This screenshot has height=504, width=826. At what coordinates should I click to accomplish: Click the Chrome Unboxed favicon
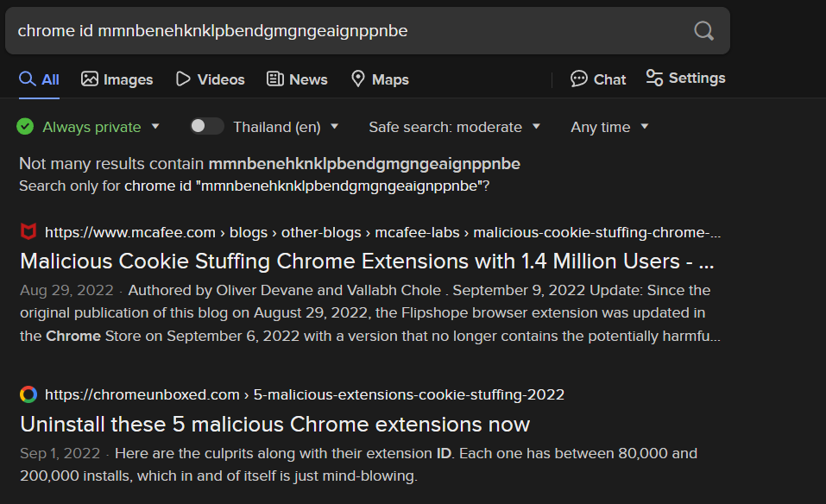(x=28, y=394)
